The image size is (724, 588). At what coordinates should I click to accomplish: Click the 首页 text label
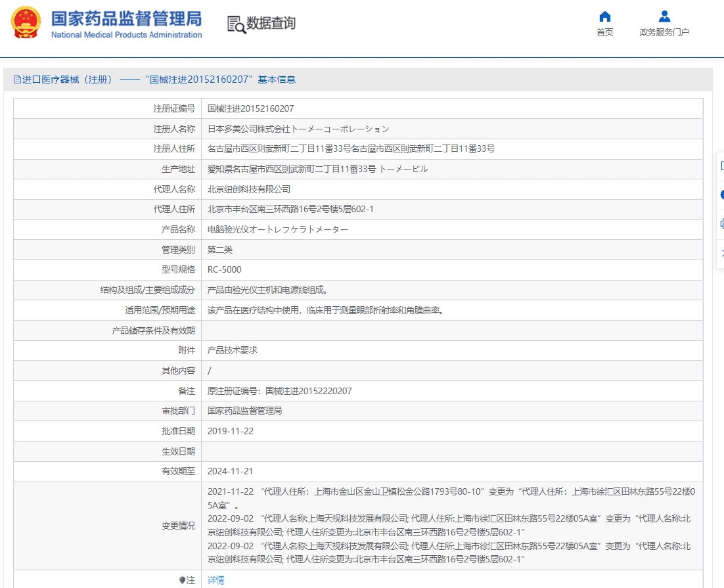tap(605, 32)
